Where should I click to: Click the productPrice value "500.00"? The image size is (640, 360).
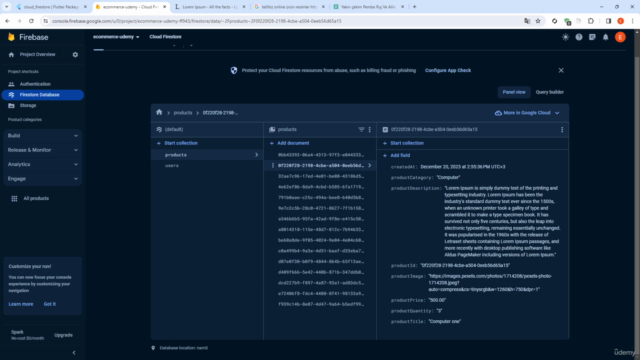pyautogui.click(x=437, y=300)
